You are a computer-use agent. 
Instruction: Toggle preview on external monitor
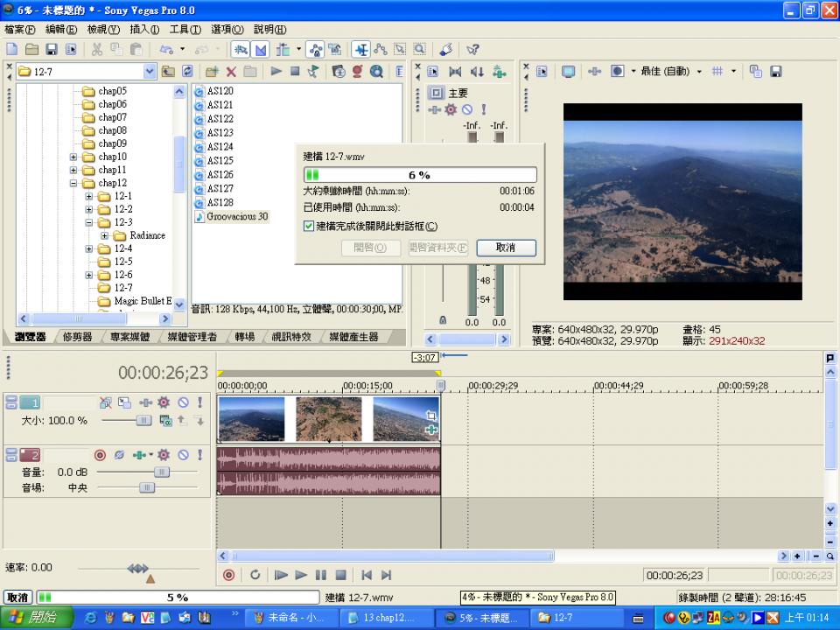pos(568,72)
